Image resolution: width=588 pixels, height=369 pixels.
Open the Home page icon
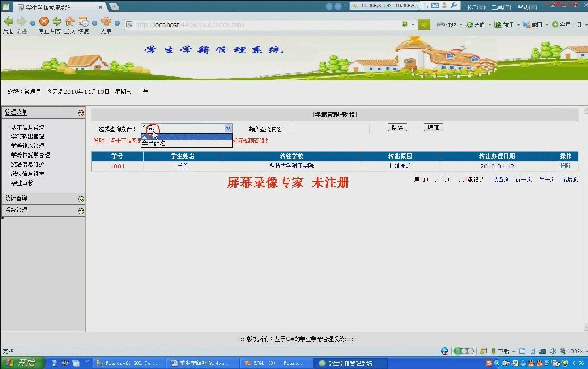[70, 22]
